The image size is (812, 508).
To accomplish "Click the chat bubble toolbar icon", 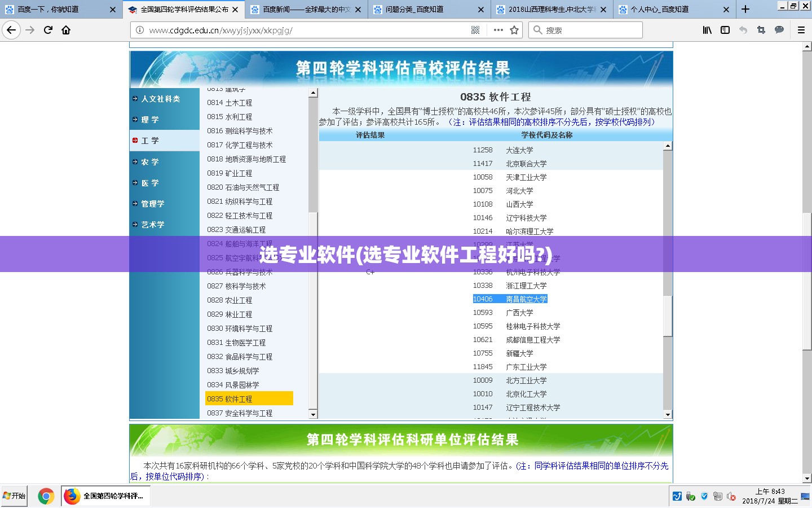I will (779, 30).
